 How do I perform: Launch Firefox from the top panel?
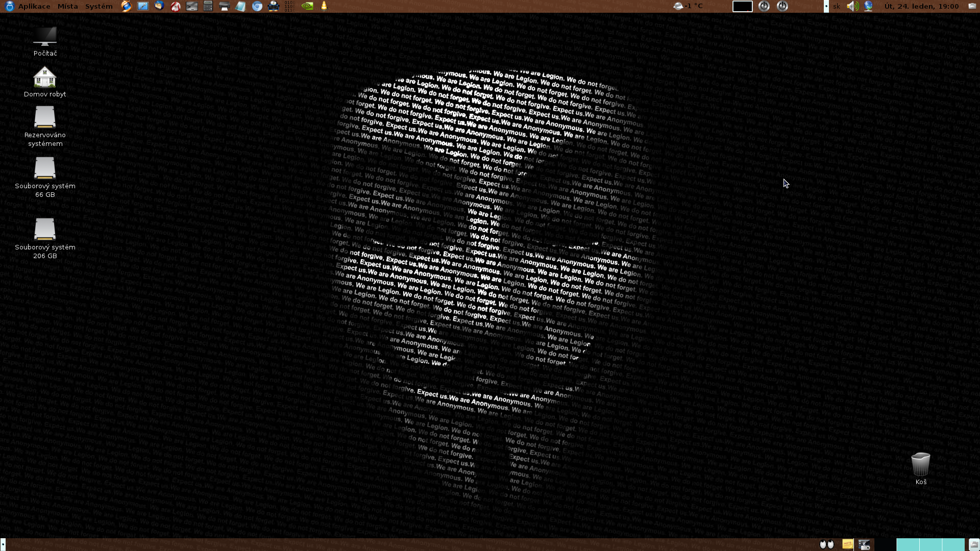click(x=126, y=6)
